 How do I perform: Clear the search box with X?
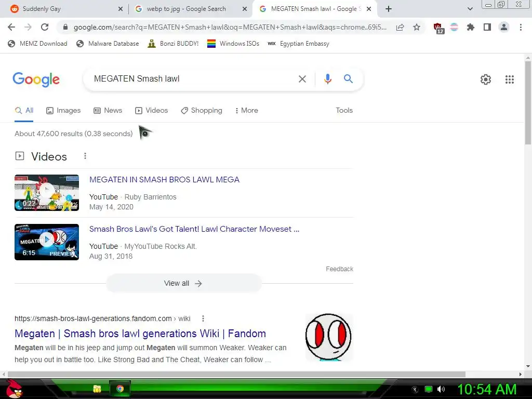(302, 79)
